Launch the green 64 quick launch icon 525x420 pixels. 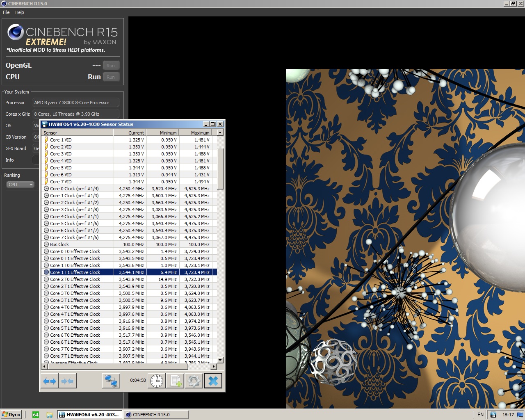click(36, 415)
